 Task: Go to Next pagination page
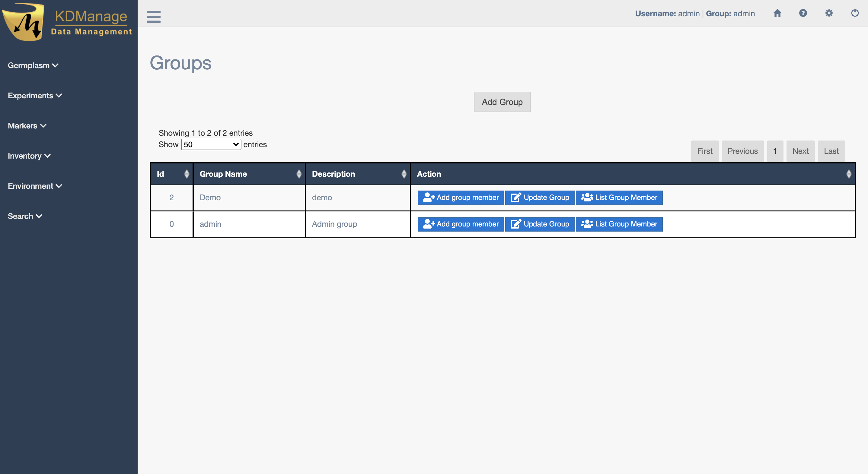(800, 151)
